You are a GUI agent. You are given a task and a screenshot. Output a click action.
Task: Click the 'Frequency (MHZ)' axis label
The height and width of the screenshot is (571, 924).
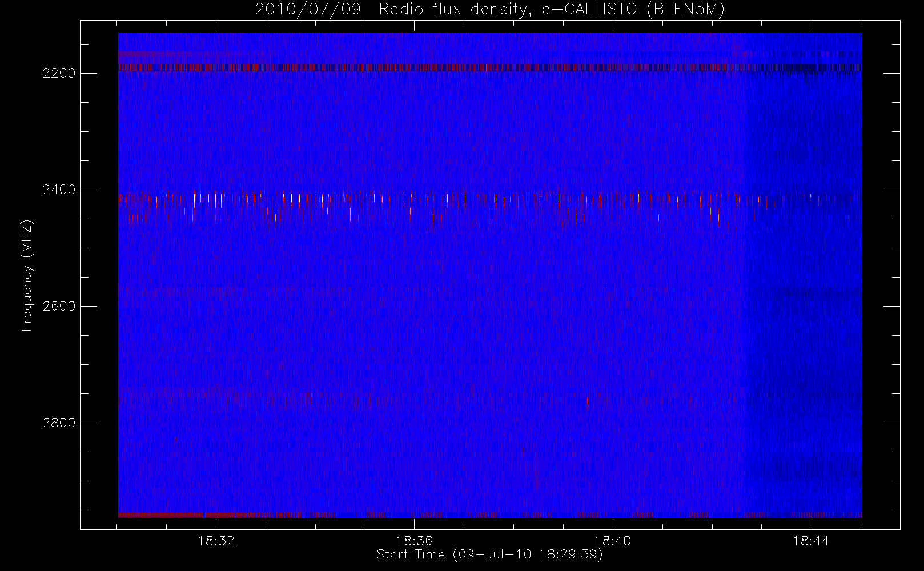click(x=27, y=276)
